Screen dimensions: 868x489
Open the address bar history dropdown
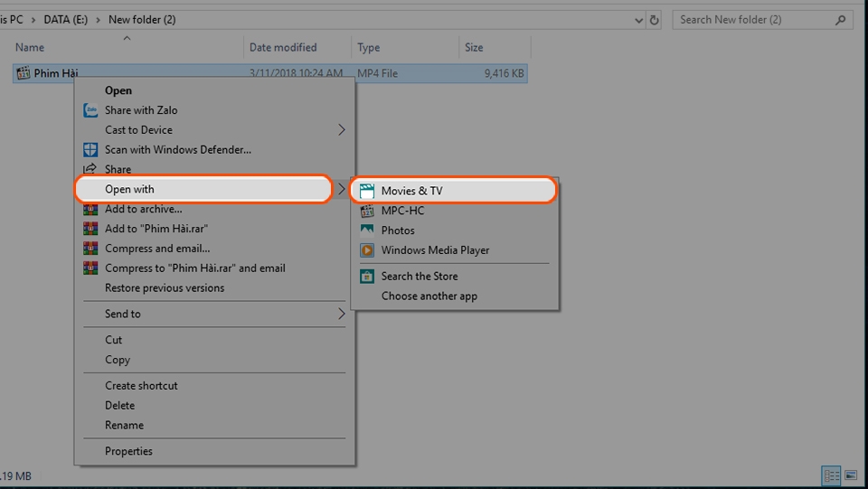[638, 20]
